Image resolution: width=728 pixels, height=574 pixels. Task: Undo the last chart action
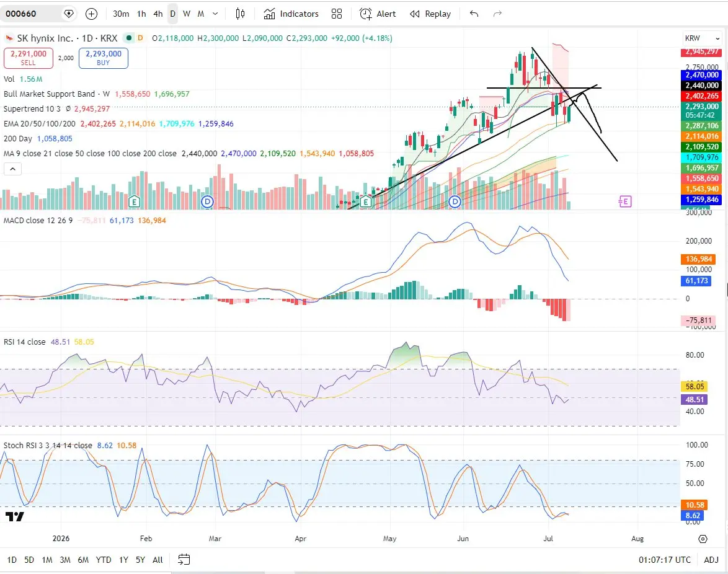tap(474, 14)
